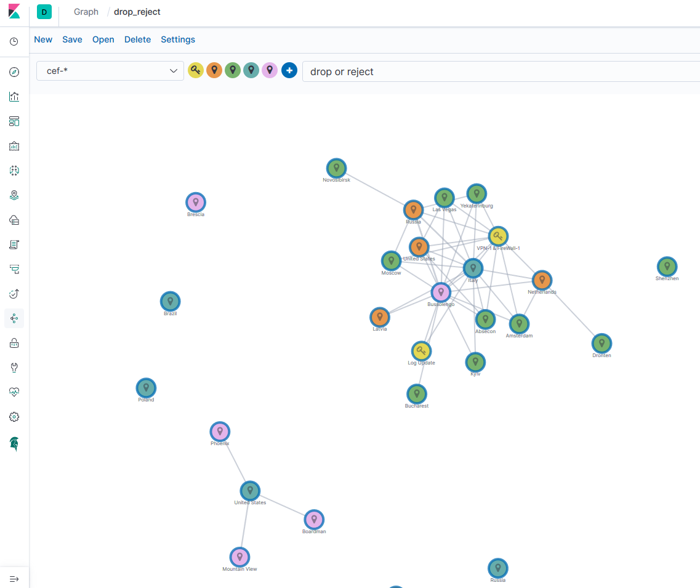Open the Canvas app icon
The height and width of the screenshot is (588, 700).
coord(14,146)
